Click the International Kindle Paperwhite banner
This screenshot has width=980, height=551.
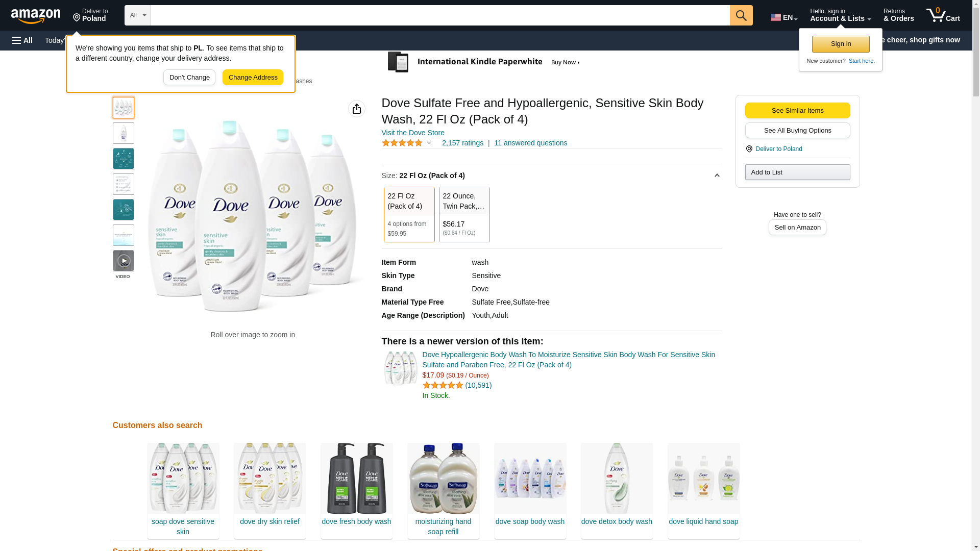pyautogui.click(x=484, y=62)
